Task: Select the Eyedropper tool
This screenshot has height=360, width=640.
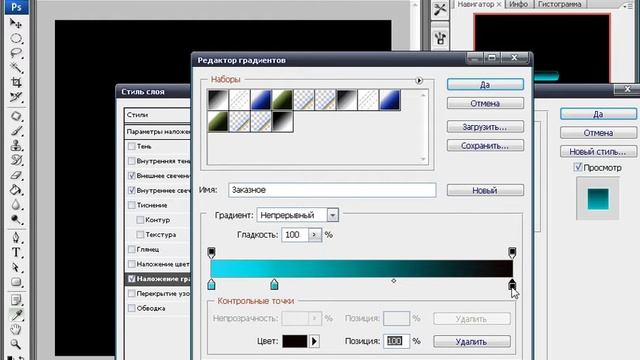Action: tap(16, 315)
